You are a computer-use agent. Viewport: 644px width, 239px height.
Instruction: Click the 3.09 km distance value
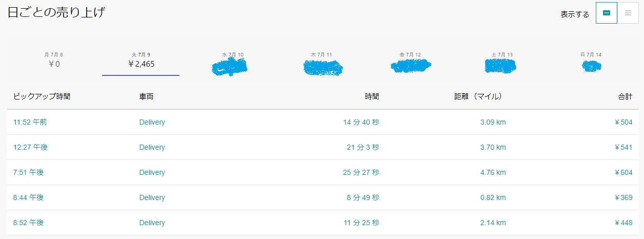[493, 122]
